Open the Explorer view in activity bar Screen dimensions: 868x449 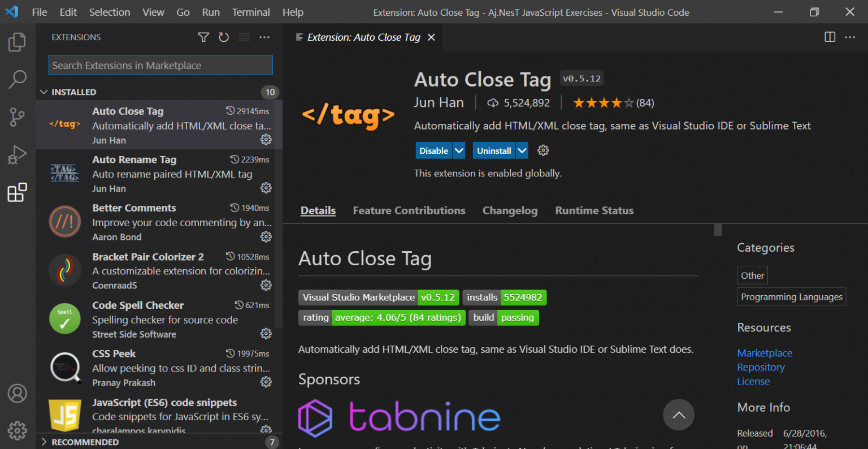coord(17,42)
